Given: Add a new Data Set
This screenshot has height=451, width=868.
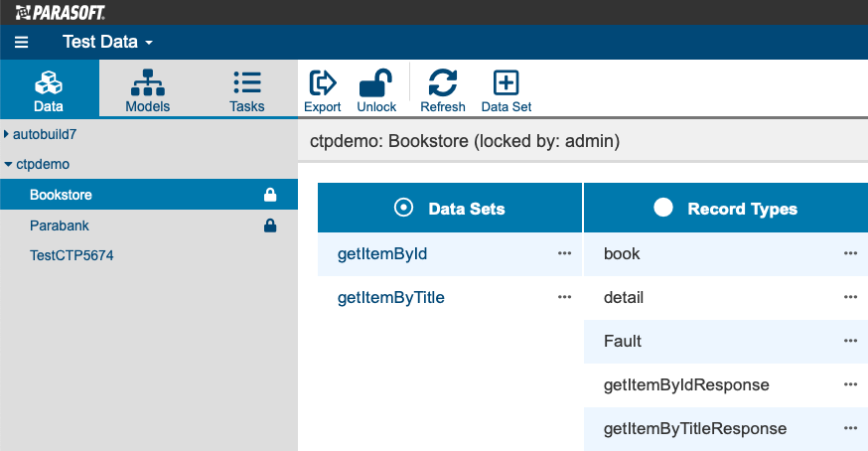Looking at the screenshot, I should click(x=506, y=90).
